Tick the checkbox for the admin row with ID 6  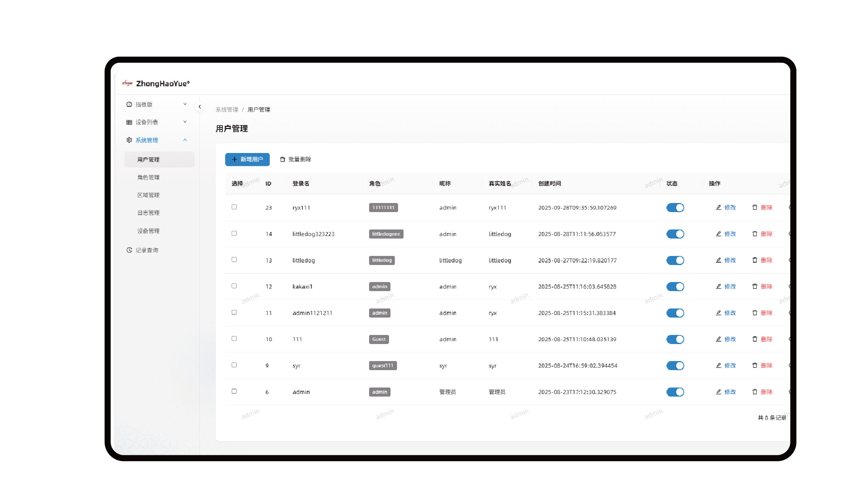(x=234, y=391)
